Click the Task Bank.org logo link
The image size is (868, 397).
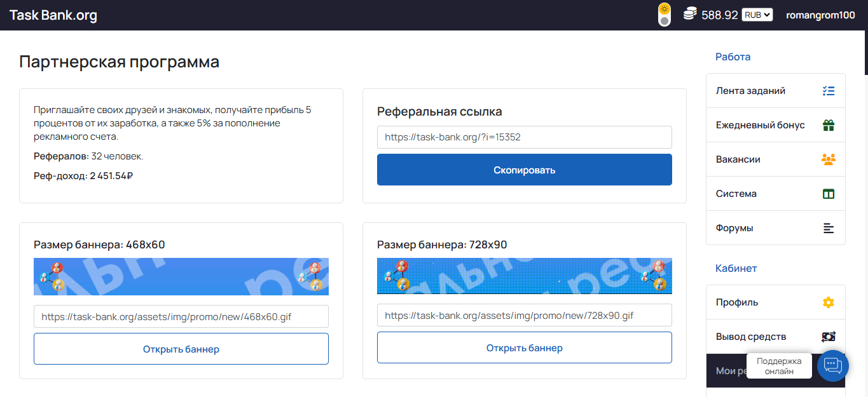tap(53, 15)
